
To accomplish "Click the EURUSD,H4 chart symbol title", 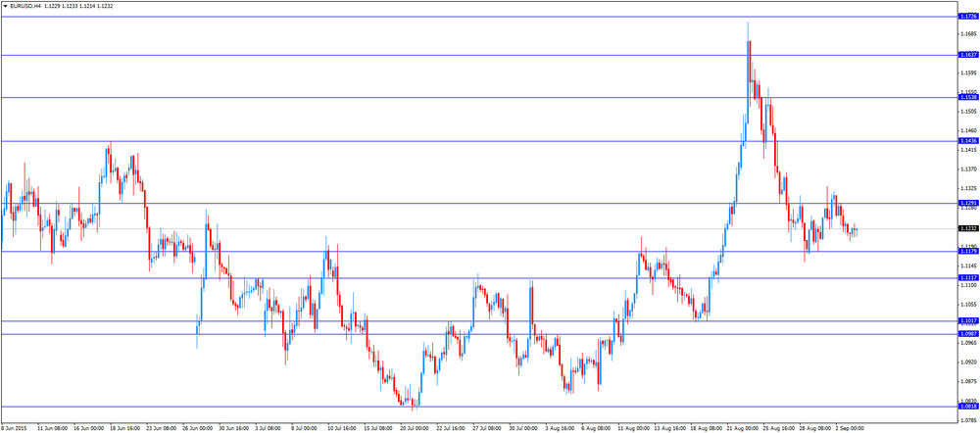I will point(25,6).
